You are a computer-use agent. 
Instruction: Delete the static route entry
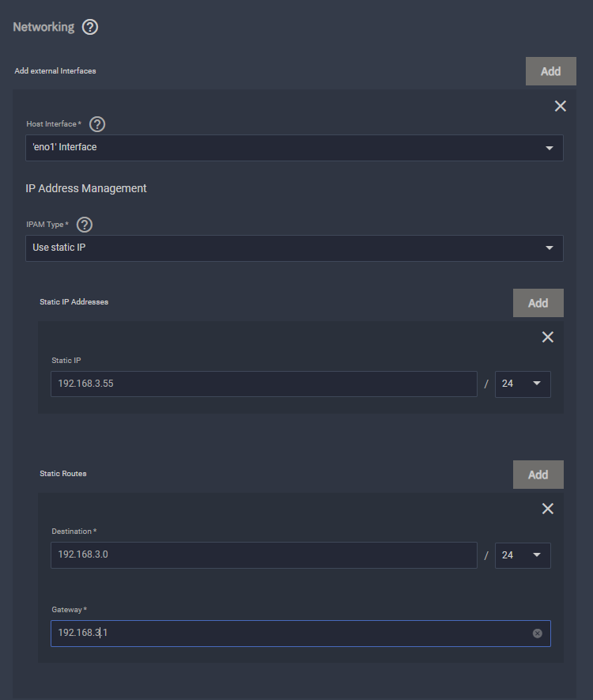pos(547,509)
